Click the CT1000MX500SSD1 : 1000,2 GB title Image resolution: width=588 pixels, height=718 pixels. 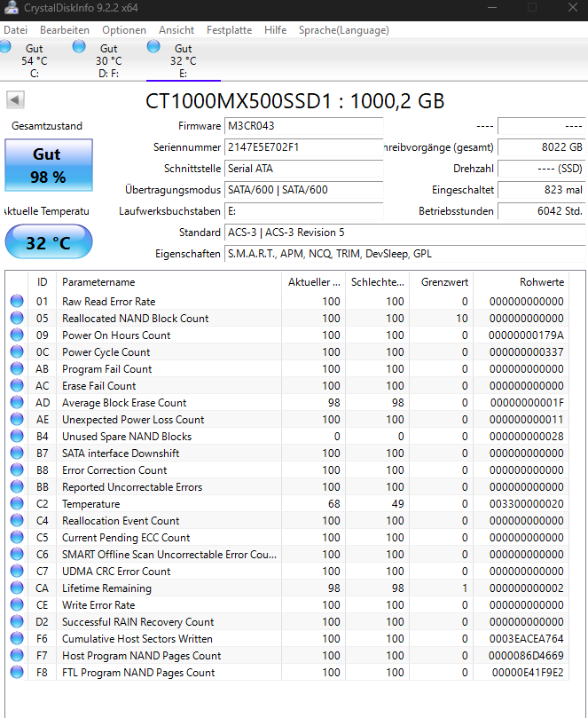(x=294, y=101)
